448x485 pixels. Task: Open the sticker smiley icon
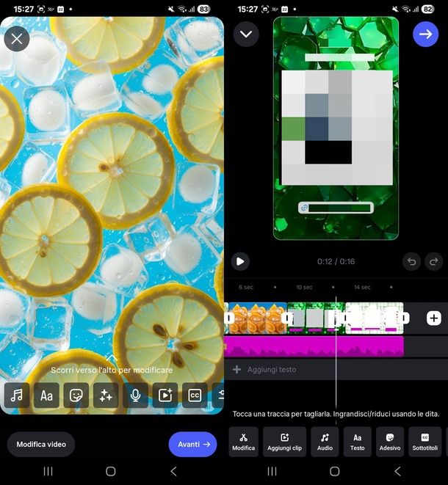tap(76, 395)
